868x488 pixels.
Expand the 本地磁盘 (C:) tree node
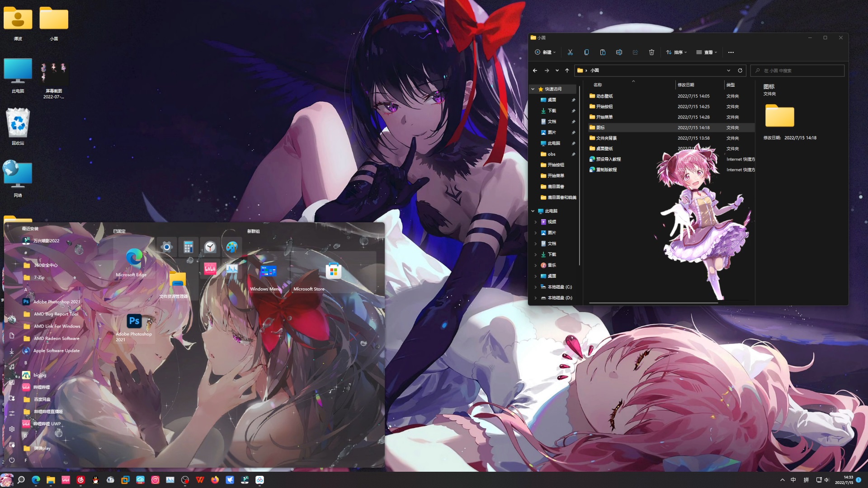click(536, 287)
